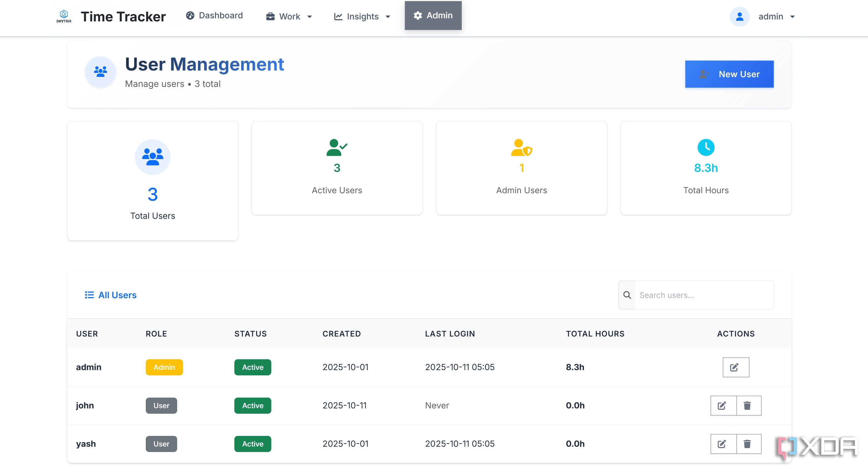Click the Drytrix logo icon
The height and width of the screenshot is (472, 868).
point(64,16)
